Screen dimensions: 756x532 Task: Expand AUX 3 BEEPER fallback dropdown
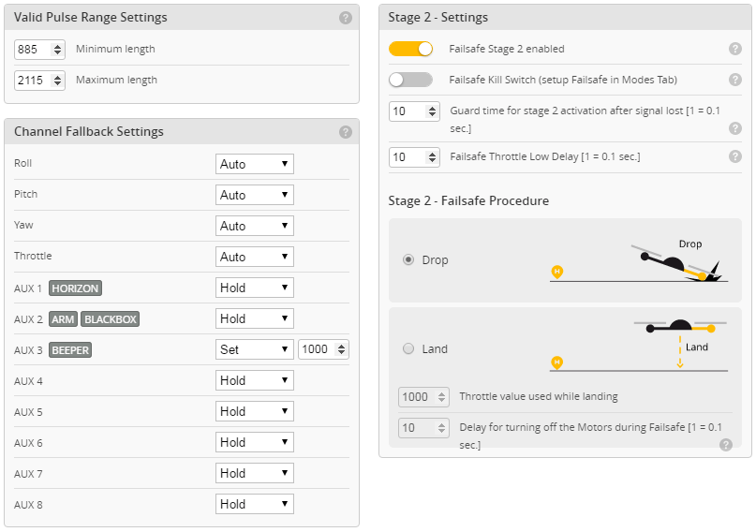pyautogui.click(x=254, y=349)
